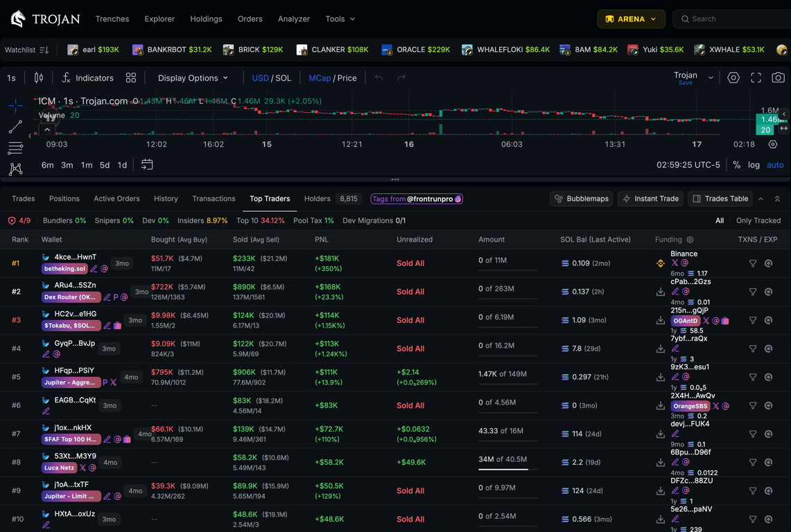This screenshot has width=791, height=532.
Task: Switch chart currency to USD
Action: pyautogui.click(x=260, y=78)
